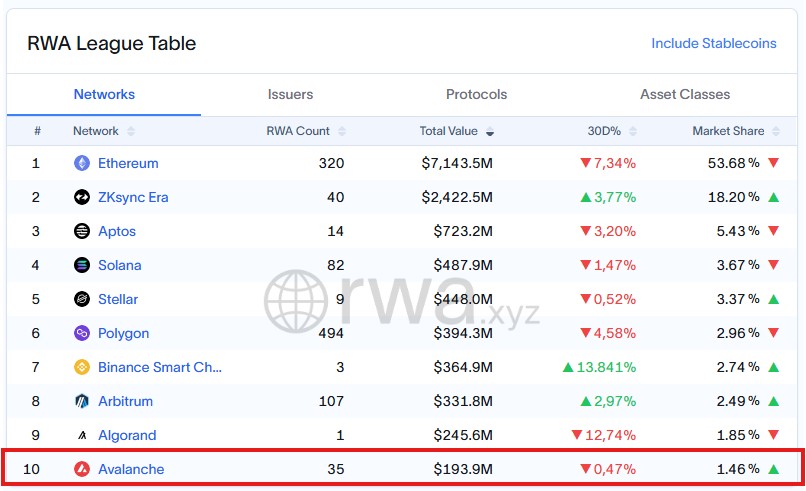The height and width of the screenshot is (491, 806).
Task: Sort by RWA Count column arrows
Action: point(342,131)
